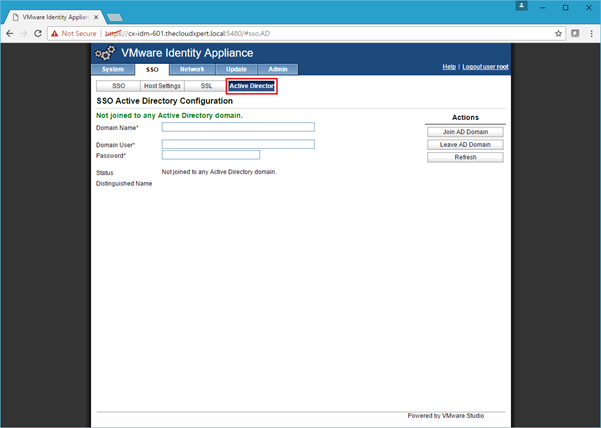
Task: Open the Chrome three-dot menu
Action: click(x=591, y=33)
